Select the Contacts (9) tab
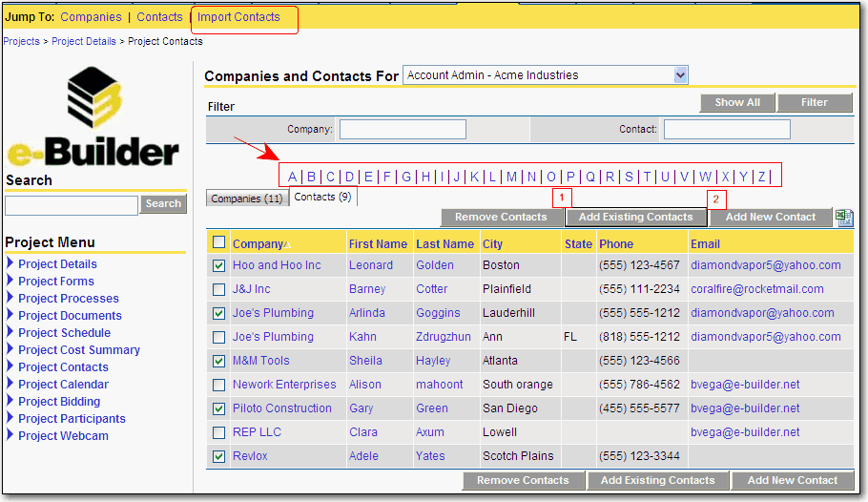Image resolution: width=868 pixels, height=502 pixels. 322,197
